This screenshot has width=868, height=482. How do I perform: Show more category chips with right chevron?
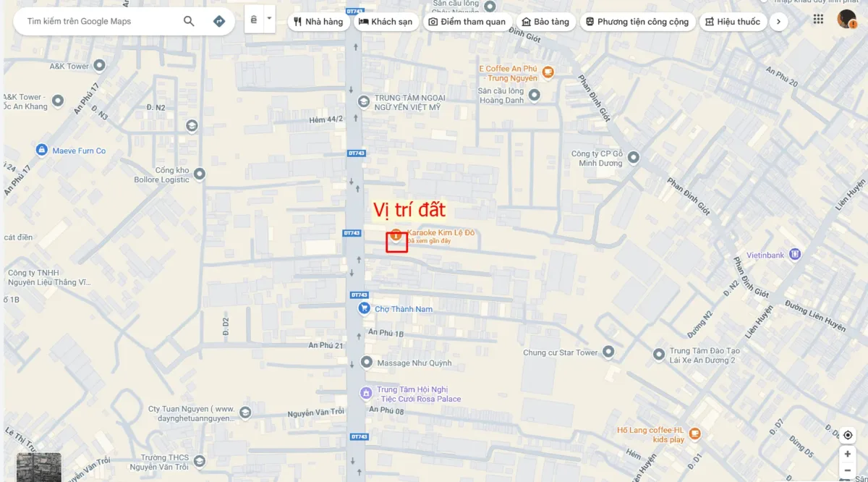click(x=778, y=22)
